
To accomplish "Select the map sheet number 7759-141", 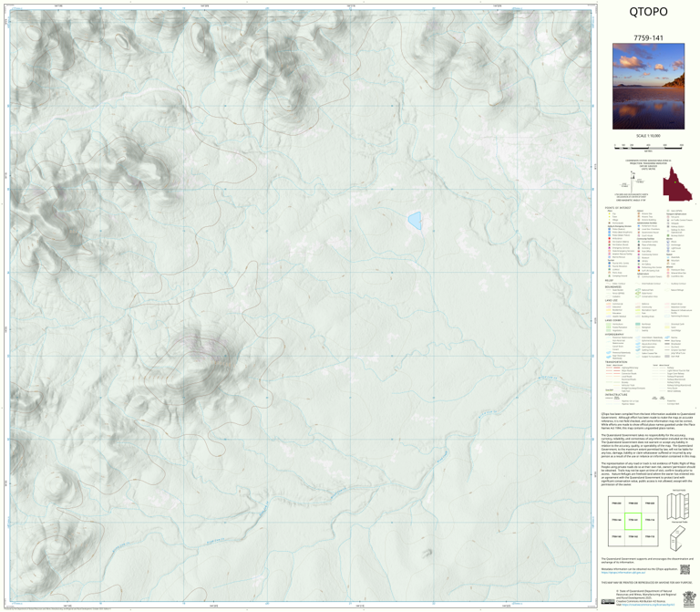I will point(648,38).
